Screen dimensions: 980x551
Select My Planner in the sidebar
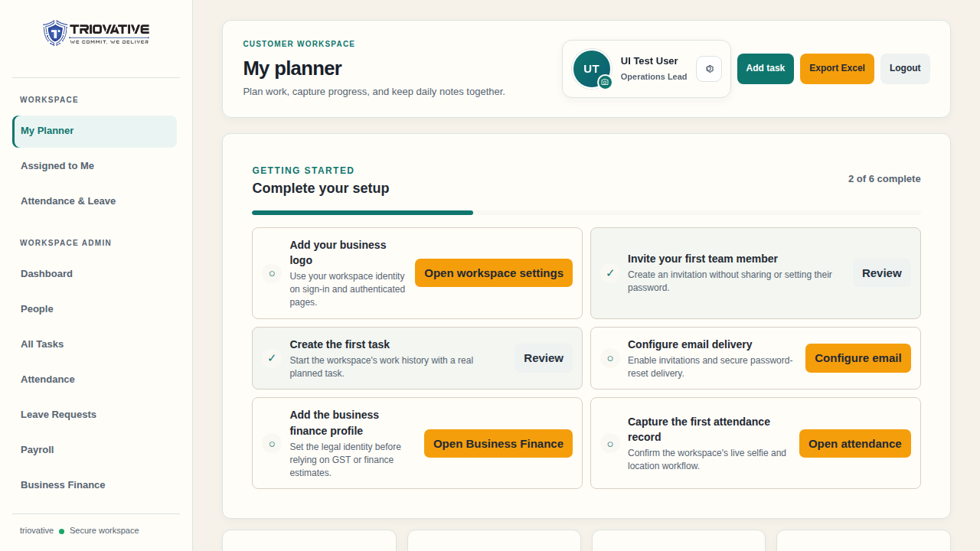94,131
